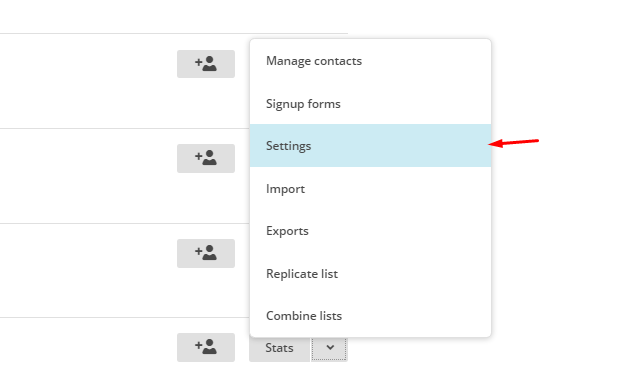Click the add contact icon in the third row
Viewport: 617px width, 386px height.
click(206, 253)
